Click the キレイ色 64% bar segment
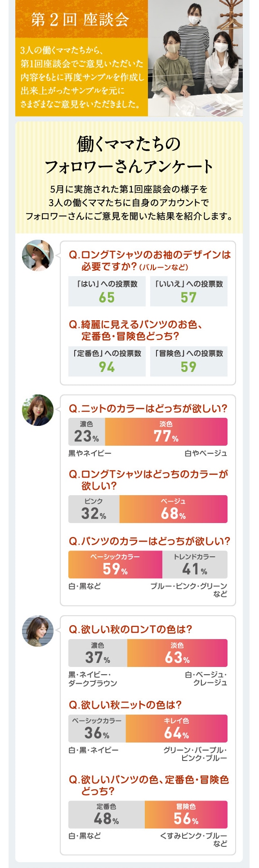 (x=177, y=729)
